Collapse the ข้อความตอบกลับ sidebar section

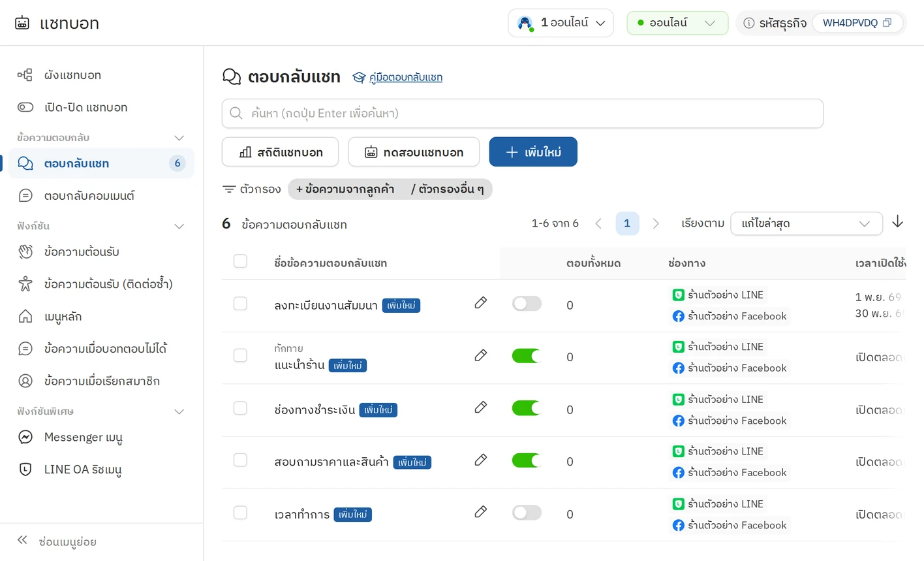[179, 138]
